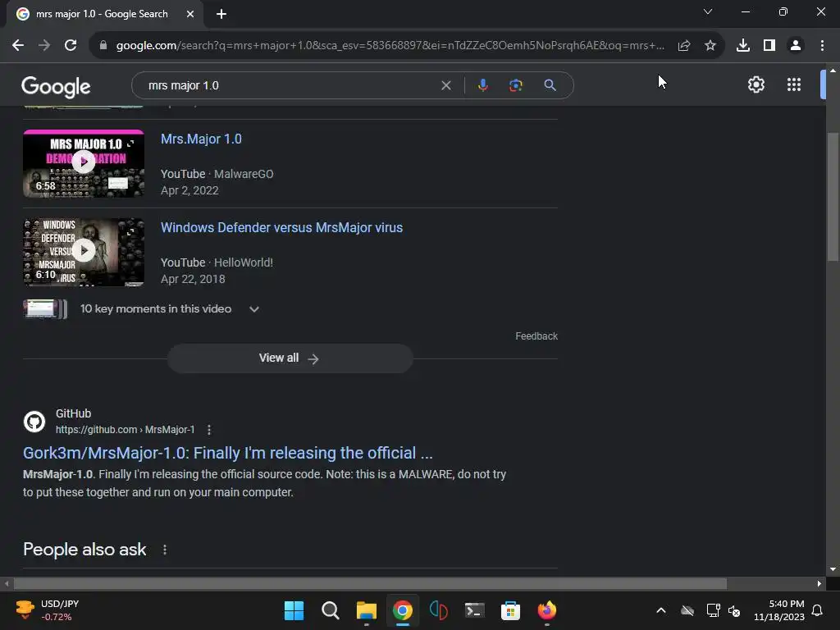Open the terminal icon in the taskbar
This screenshot has height=630, width=840.
click(x=475, y=610)
